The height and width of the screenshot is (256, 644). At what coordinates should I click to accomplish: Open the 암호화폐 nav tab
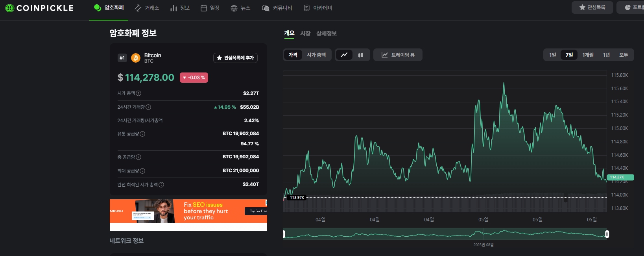click(109, 8)
